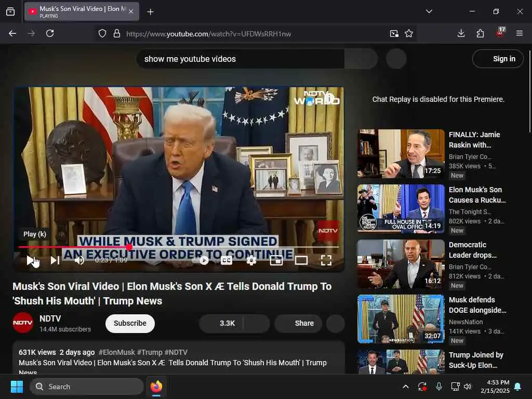Click the browser address bar URL
The image size is (532, 399).
[x=208, y=34]
